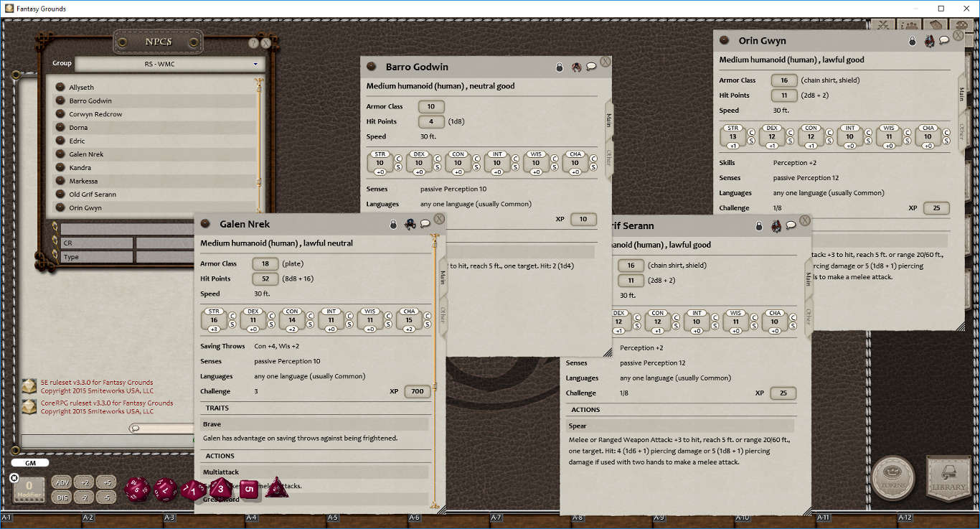Screen dimensions: 980x529
Task: Open chat bubble icon on Orin Gwyn's header
Action: click(944, 41)
